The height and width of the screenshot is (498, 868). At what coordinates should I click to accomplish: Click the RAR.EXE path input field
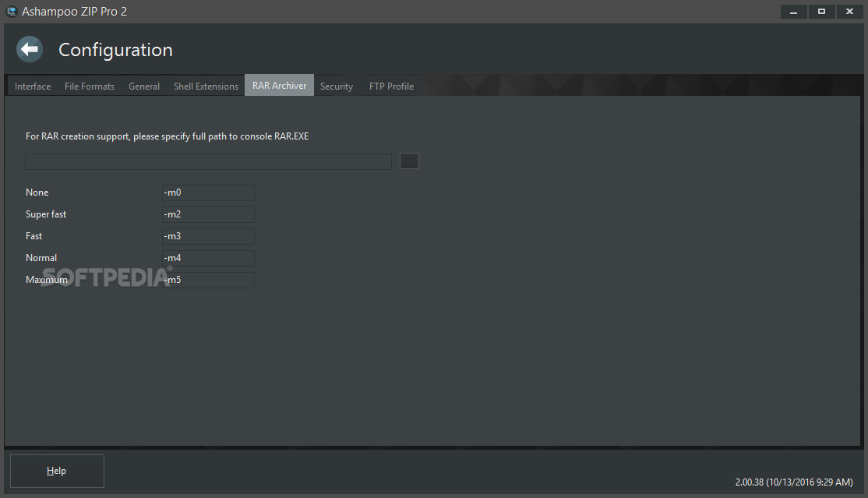coord(208,161)
